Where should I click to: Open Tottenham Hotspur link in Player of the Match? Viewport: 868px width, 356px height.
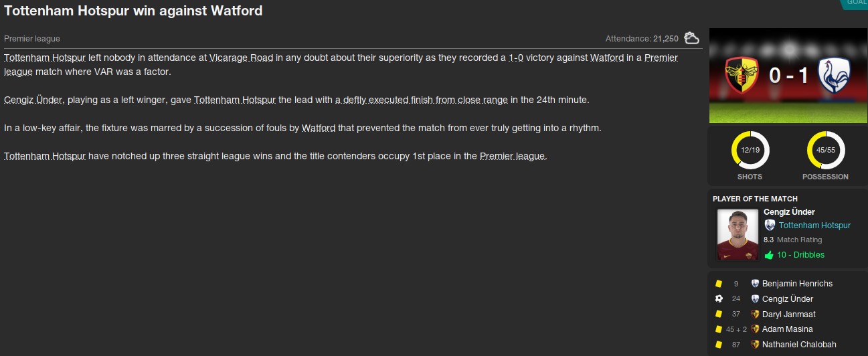[814, 226]
